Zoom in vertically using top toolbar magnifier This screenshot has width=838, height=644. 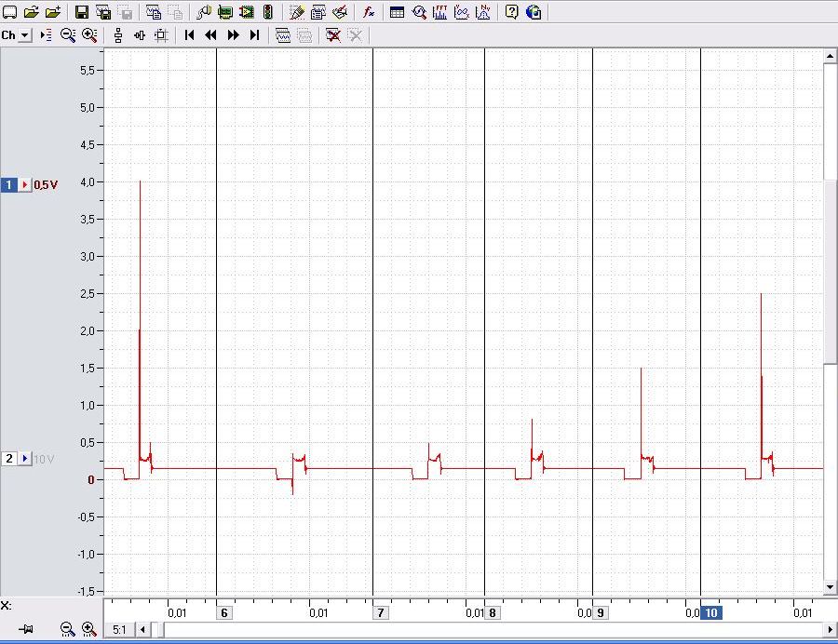point(89,35)
